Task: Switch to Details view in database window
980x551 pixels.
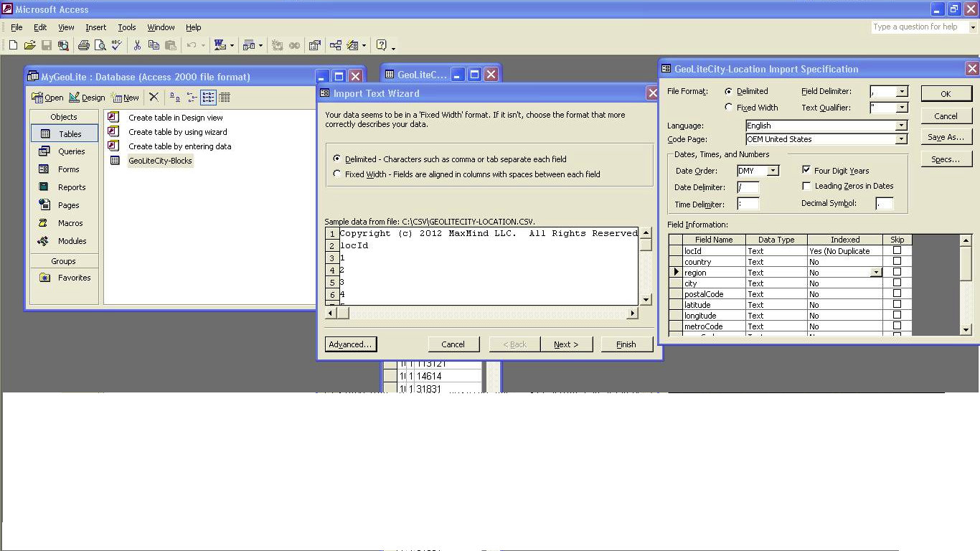Action: pyautogui.click(x=225, y=97)
